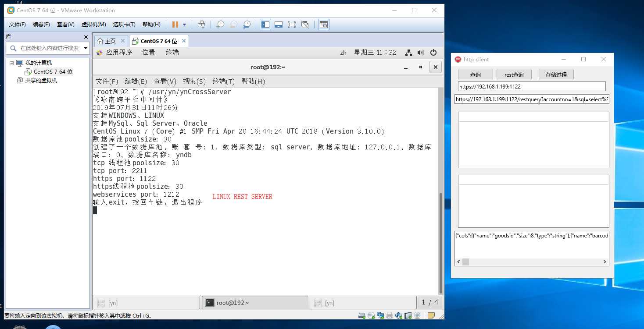The height and width of the screenshot is (329, 644).
Task: Open the terminal 帮助(H) menu
Action: 253,81
